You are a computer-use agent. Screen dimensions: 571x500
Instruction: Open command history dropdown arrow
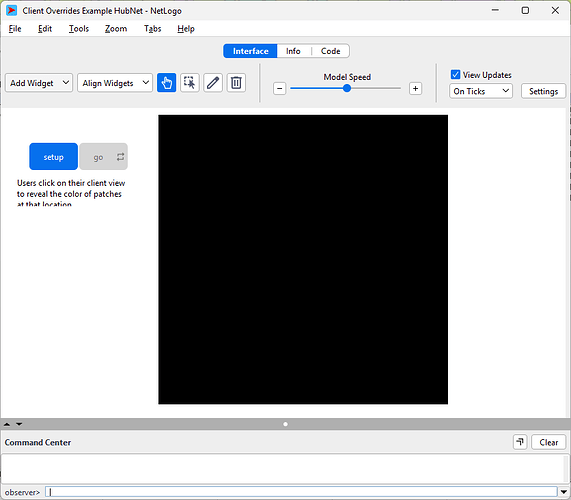tap(563, 492)
